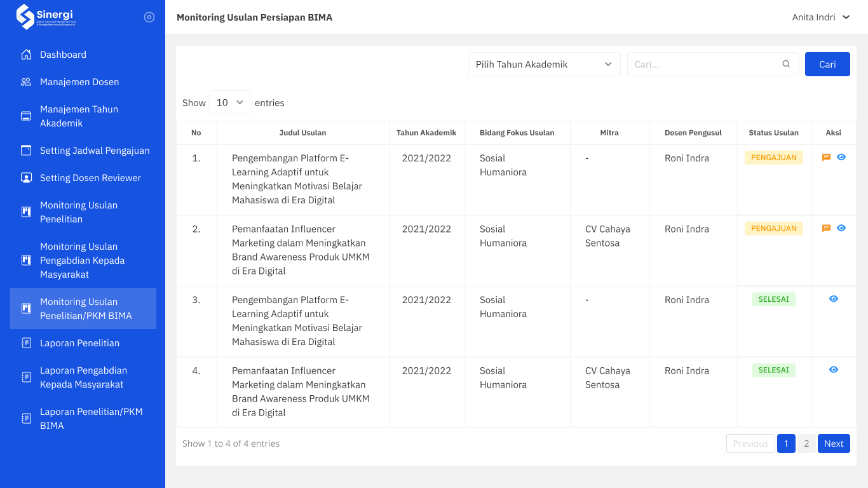Click the Dashboard home icon
Screen dimensions: 868x488
coord(26,55)
